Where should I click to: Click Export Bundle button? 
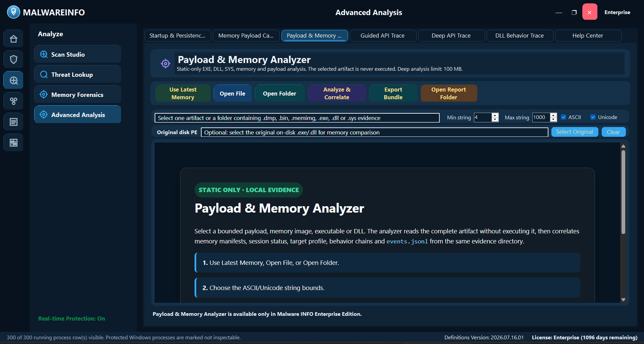(393, 93)
